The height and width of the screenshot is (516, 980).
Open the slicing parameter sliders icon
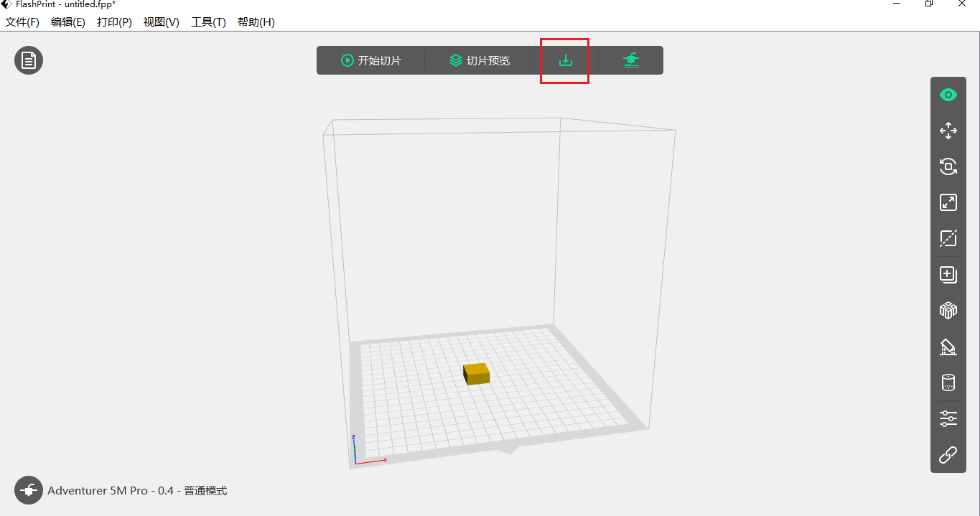pyautogui.click(x=948, y=418)
